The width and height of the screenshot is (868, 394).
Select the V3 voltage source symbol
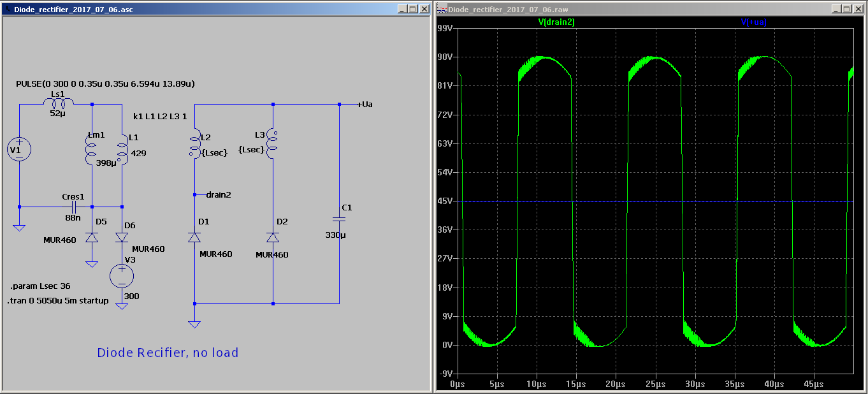[x=122, y=276]
